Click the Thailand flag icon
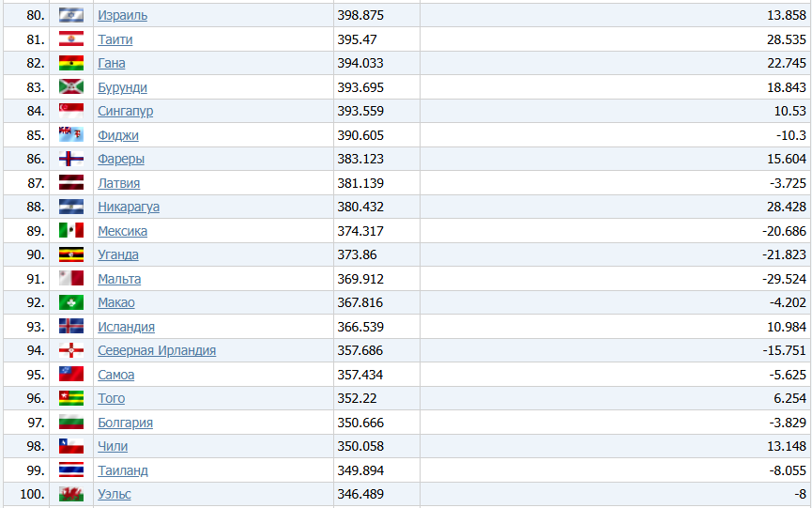Image resolution: width=812 pixels, height=508 pixels. click(71, 470)
